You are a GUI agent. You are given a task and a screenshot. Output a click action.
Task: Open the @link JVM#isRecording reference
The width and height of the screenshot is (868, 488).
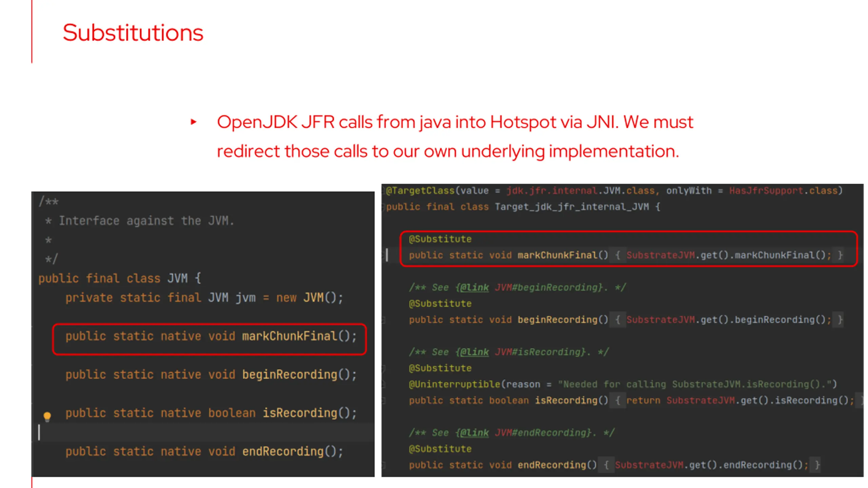523,352
